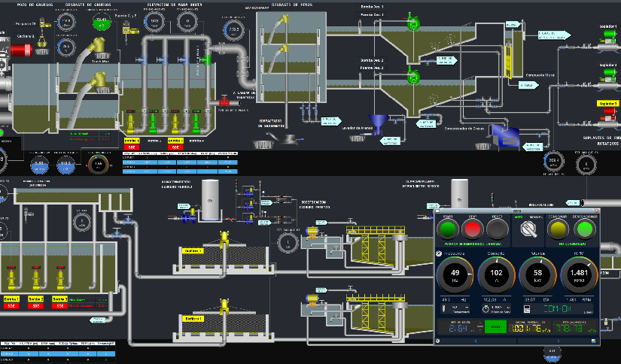Turn the AUTO/MANUAL selector switch
This screenshot has height=364, width=621.
(528, 229)
